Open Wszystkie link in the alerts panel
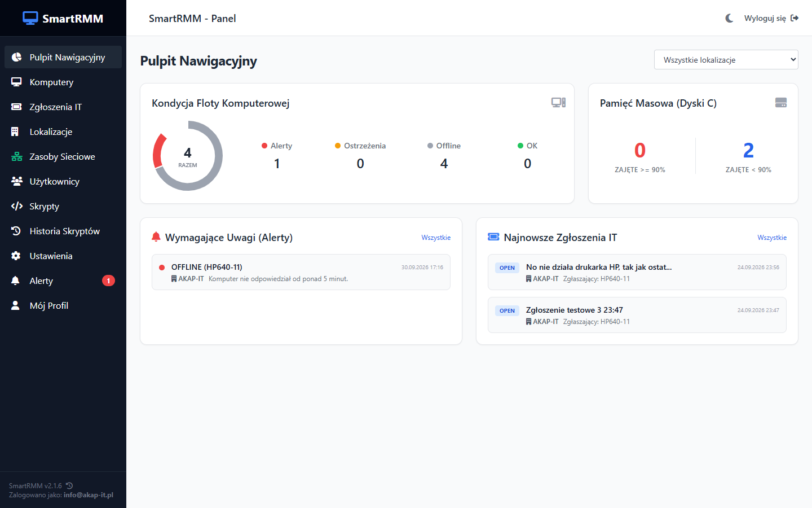The image size is (812, 508). pyautogui.click(x=436, y=238)
